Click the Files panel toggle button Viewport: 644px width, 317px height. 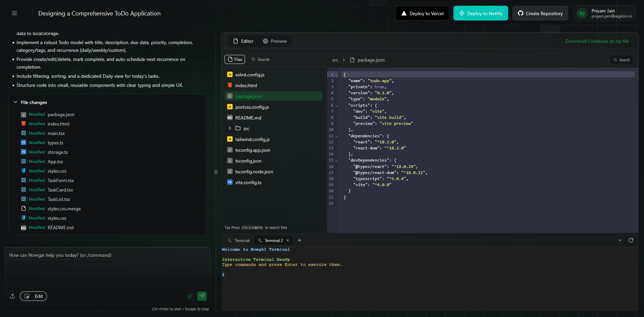pos(234,59)
